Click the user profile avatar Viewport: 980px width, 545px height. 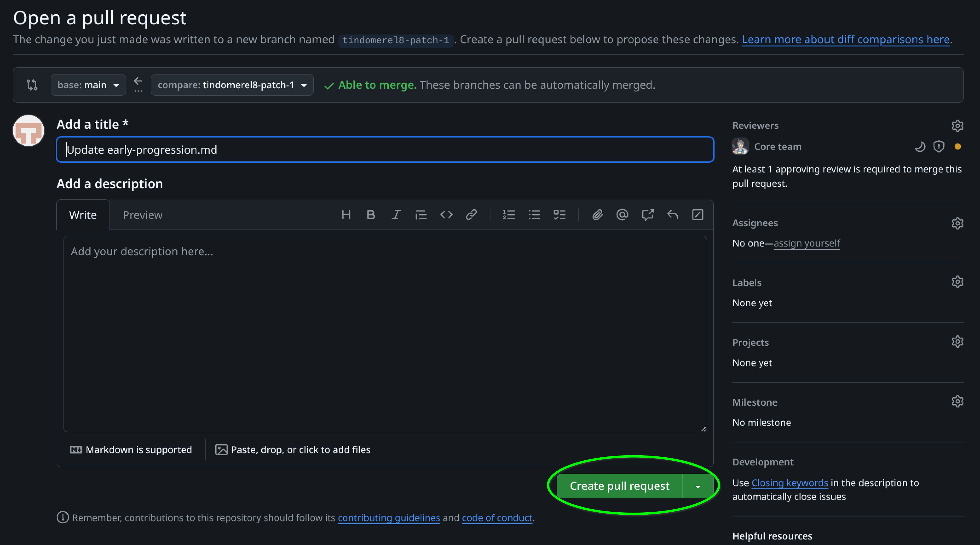[x=29, y=130]
